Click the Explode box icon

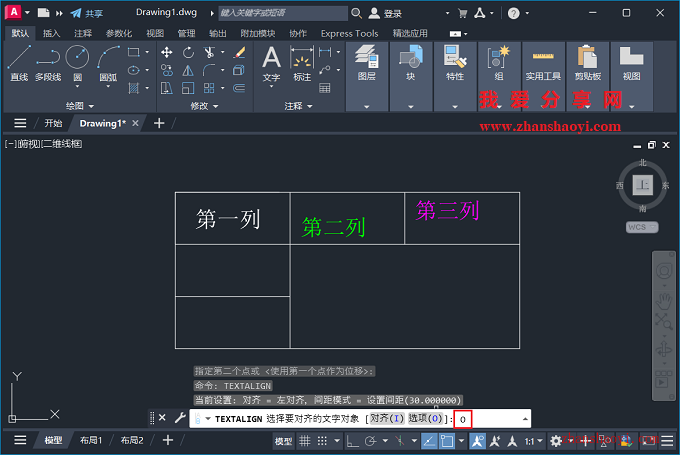click(x=239, y=70)
